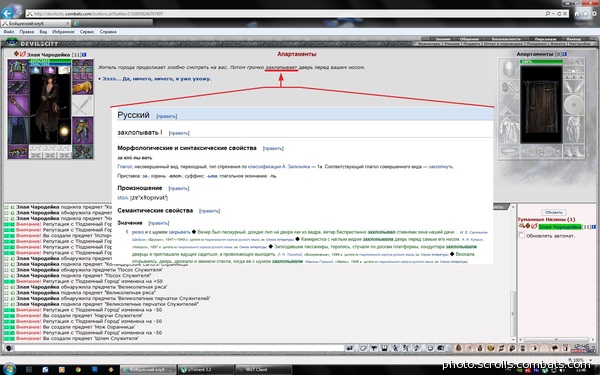Click the helmet slot on Злая Чародейка's equipment
Image resolution: width=600 pixels, height=375 pixels.
18,69
